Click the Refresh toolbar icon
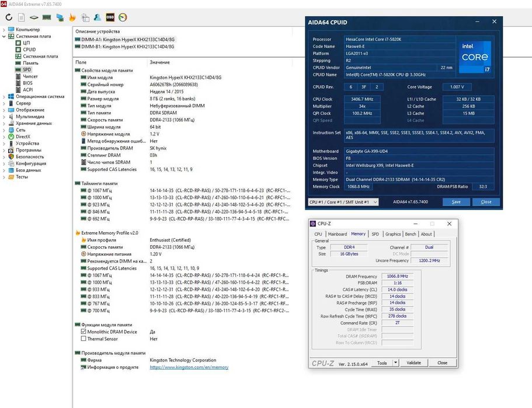 point(9,18)
